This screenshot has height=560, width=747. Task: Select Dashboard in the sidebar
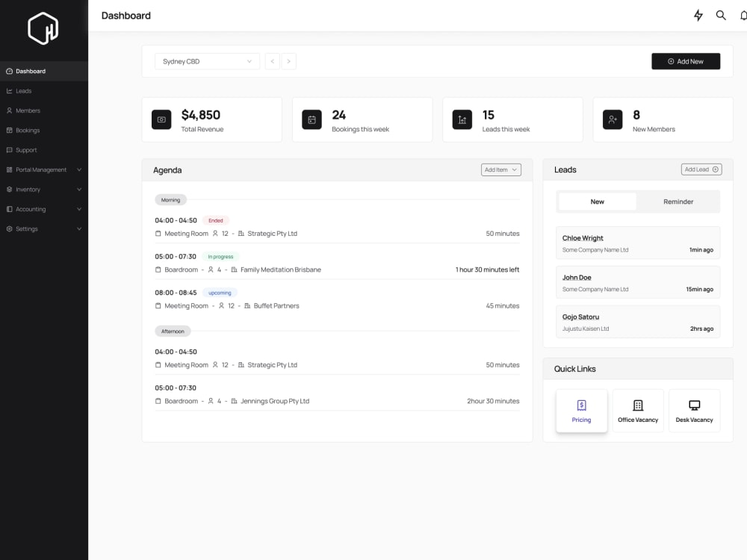coord(44,71)
